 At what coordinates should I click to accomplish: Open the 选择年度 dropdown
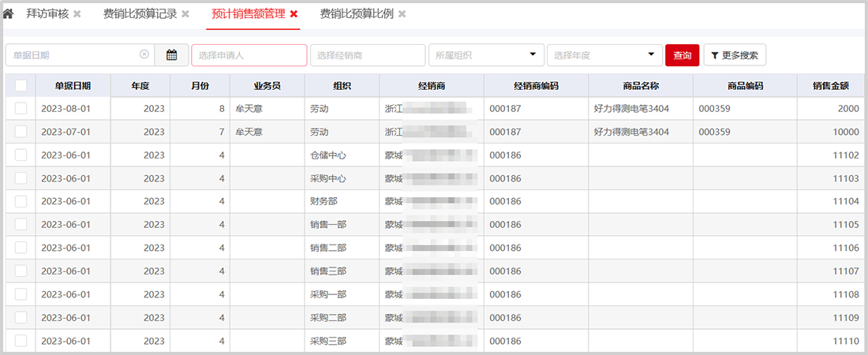(604, 55)
